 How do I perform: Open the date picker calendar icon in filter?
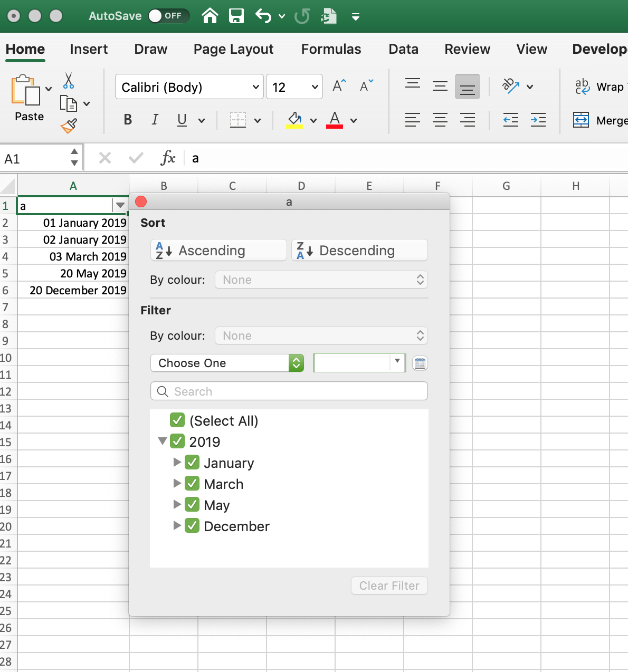click(x=420, y=363)
